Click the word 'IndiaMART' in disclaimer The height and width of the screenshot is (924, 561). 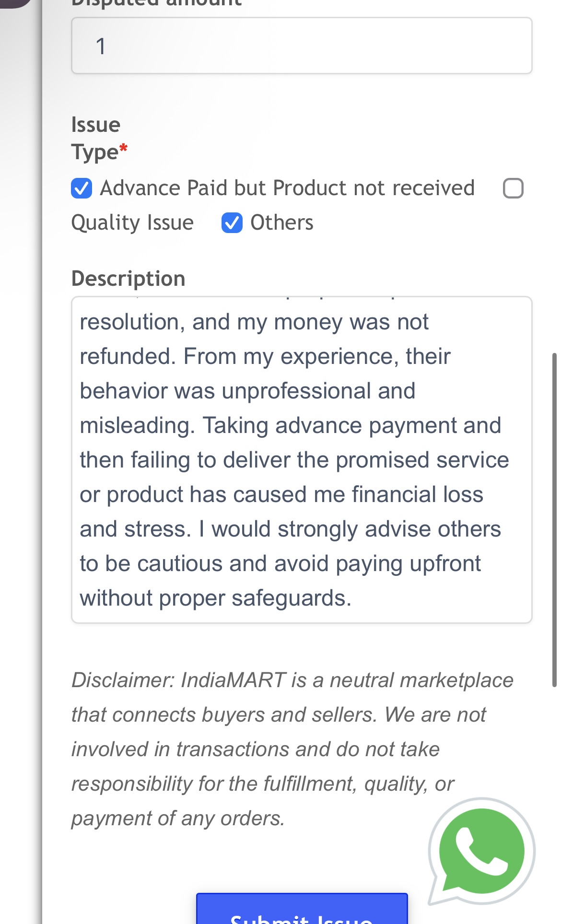coord(233,680)
